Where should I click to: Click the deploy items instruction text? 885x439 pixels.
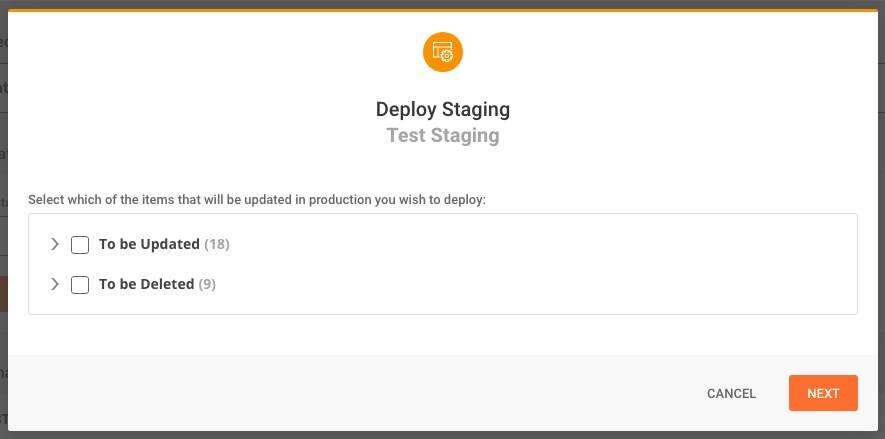click(257, 200)
